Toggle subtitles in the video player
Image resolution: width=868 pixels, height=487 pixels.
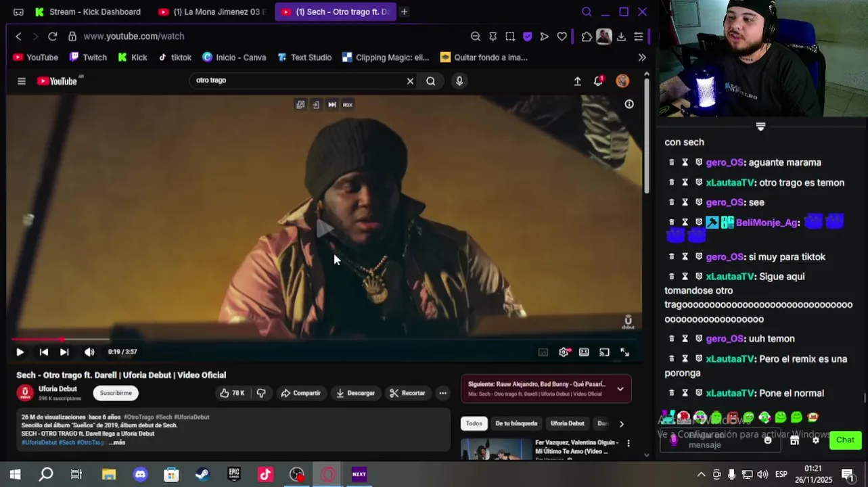pos(543,352)
